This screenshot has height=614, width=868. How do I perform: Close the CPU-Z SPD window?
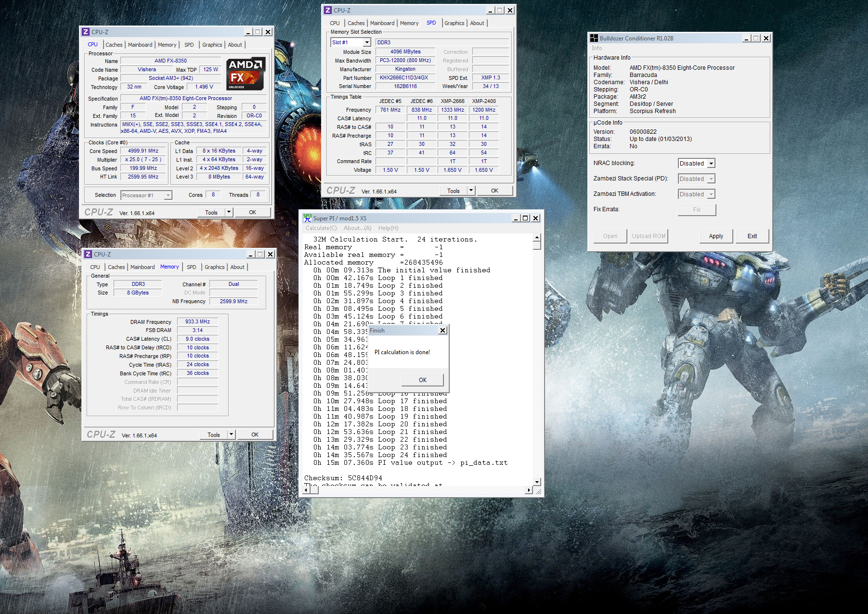tap(510, 10)
